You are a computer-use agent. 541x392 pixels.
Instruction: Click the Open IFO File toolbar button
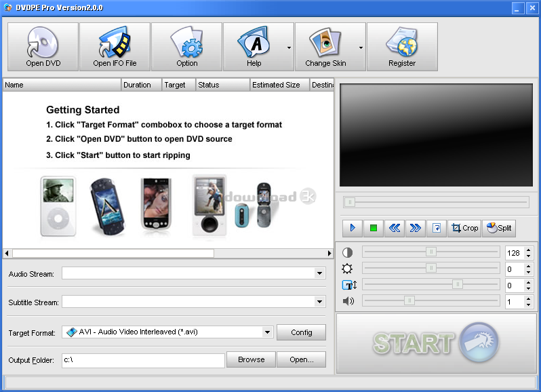115,47
